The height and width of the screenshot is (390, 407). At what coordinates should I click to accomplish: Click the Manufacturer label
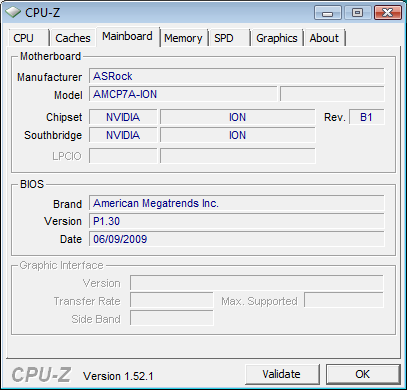tap(49, 77)
